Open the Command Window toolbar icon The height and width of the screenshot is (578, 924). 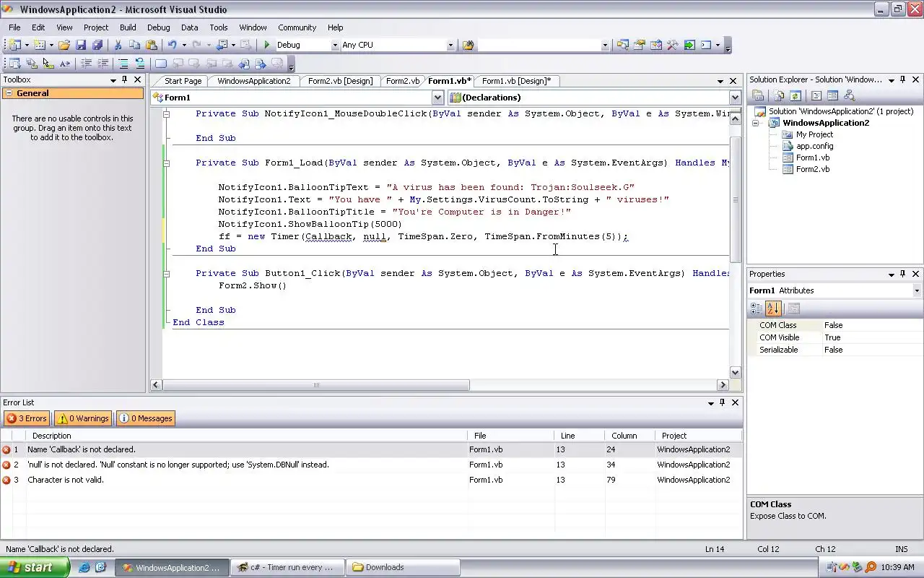[x=707, y=45]
